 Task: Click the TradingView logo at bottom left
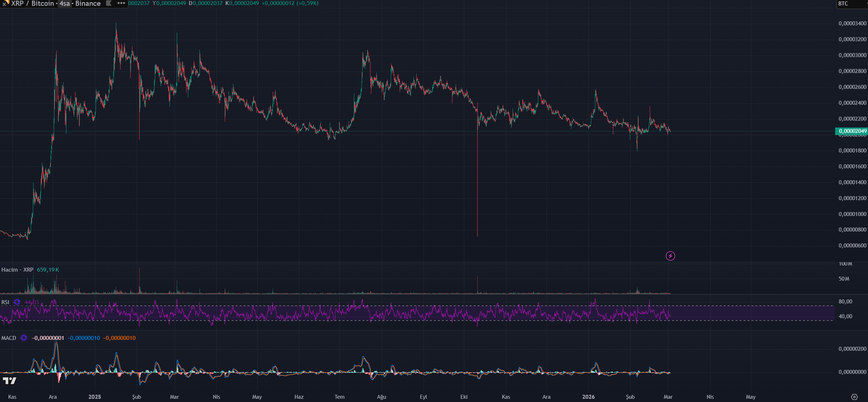coord(9,381)
